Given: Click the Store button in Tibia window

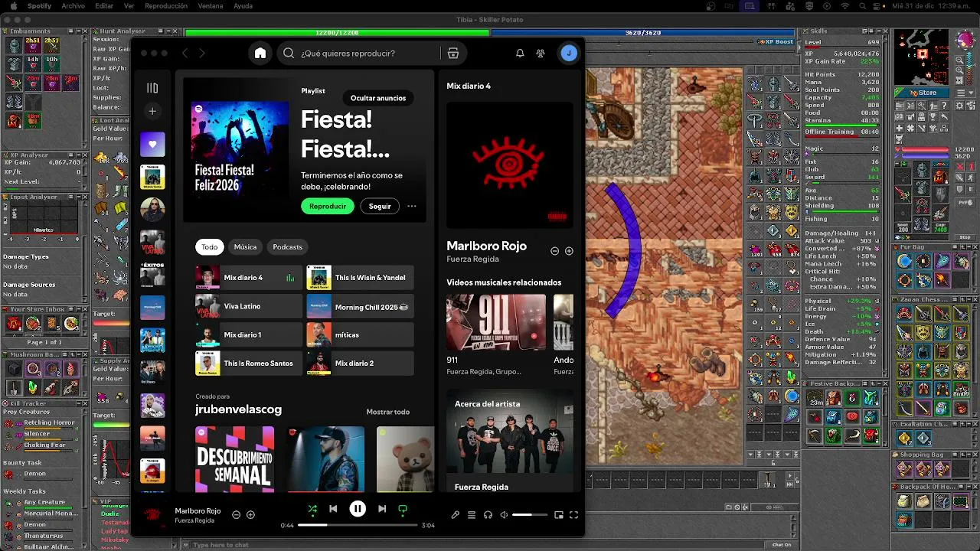Looking at the screenshot, I should 923,93.
